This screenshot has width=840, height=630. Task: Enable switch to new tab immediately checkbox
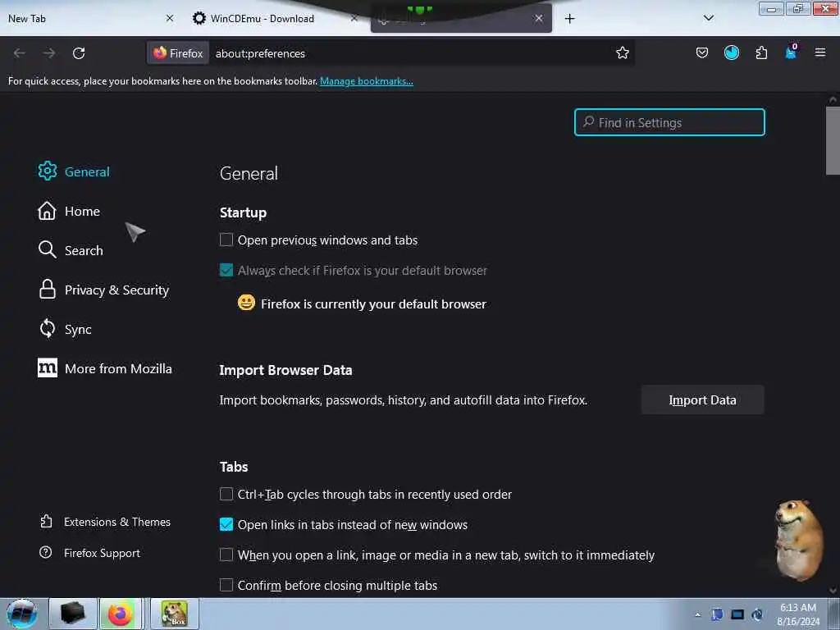[x=226, y=555]
